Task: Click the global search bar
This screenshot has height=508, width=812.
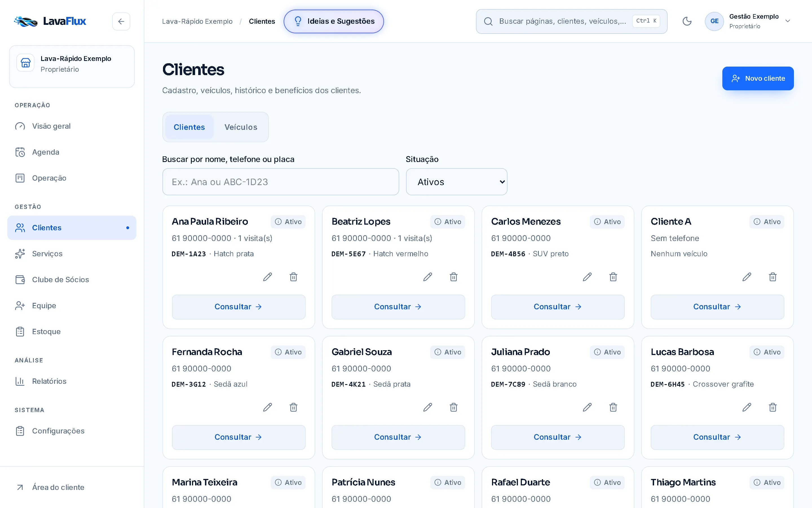Action: pyautogui.click(x=572, y=21)
